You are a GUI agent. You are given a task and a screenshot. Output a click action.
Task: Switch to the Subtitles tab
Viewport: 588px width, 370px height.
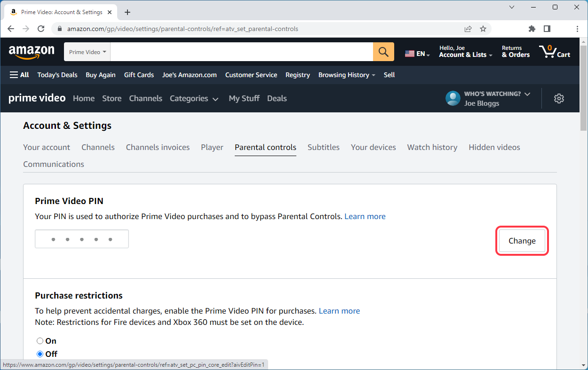point(324,147)
